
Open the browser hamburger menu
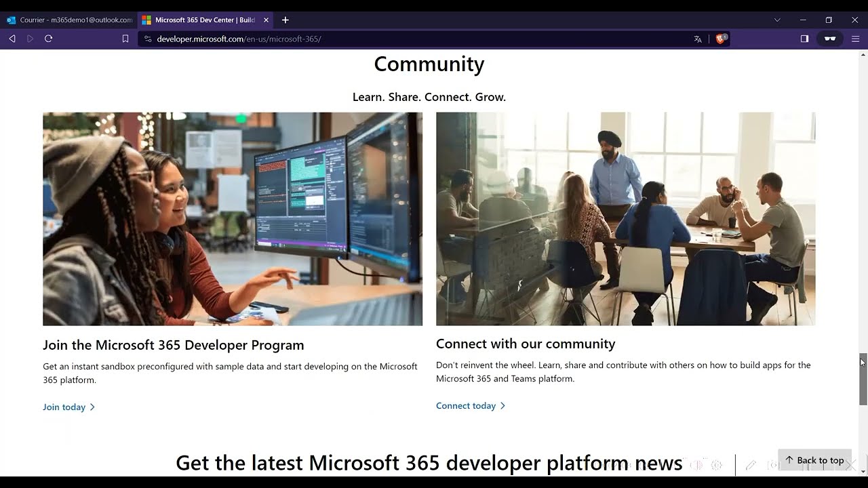pyautogui.click(x=855, y=39)
